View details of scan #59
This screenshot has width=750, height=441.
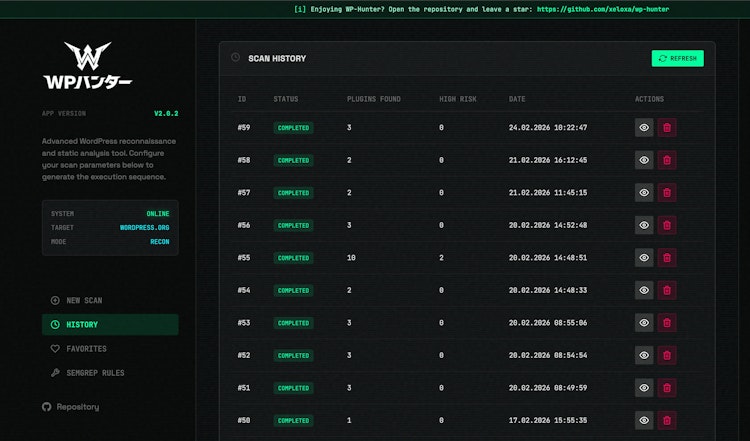(x=644, y=128)
